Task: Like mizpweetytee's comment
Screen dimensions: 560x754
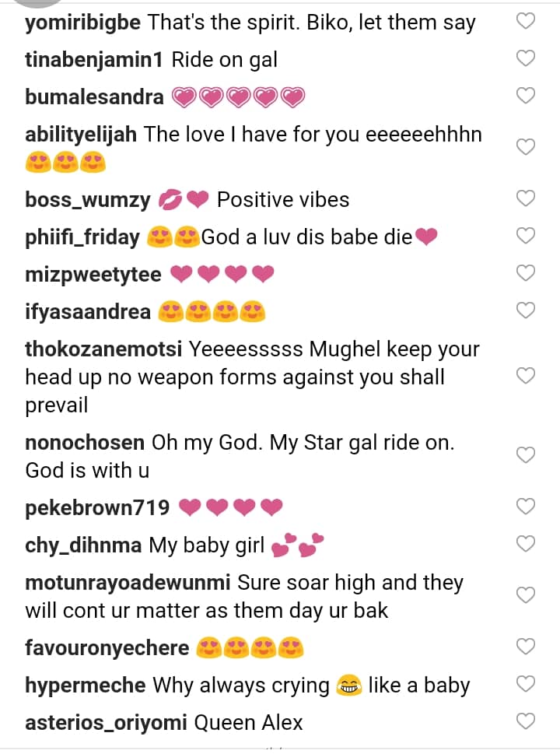Action: [527, 273]
